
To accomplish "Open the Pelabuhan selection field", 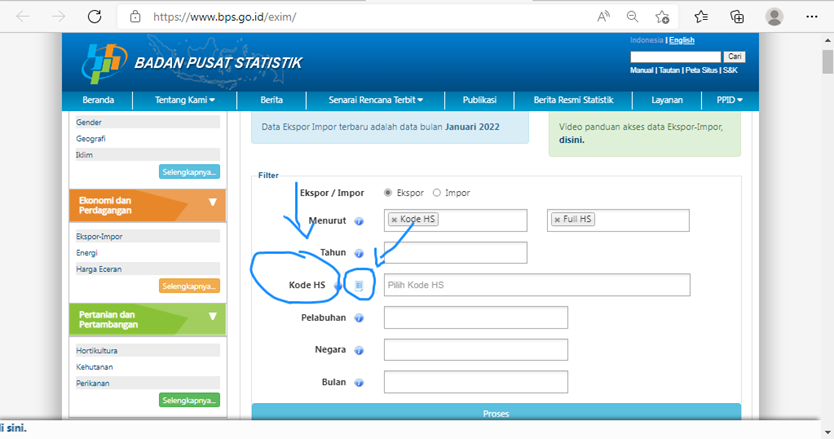I will 476,317.
